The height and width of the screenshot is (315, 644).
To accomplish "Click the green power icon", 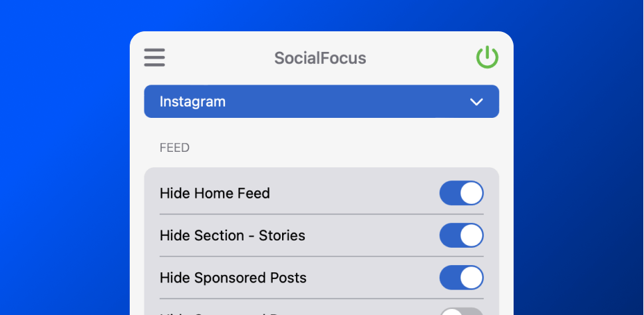I will (x=487, y=57).
